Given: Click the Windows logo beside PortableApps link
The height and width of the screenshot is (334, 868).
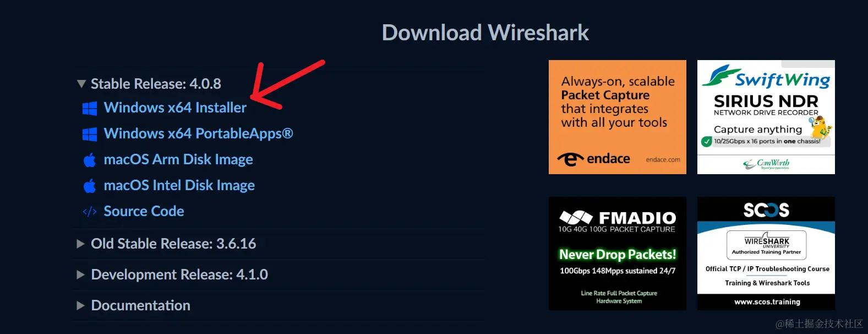Looking at the screenshot, I should point(90,134).
